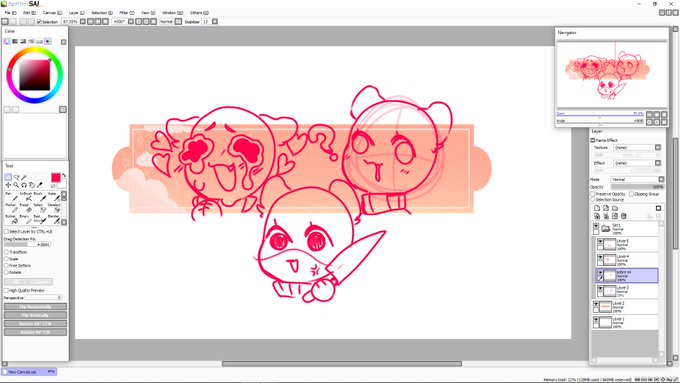
Task: Click the Navigator Zoom slider
Action: [x=600, y=114]
